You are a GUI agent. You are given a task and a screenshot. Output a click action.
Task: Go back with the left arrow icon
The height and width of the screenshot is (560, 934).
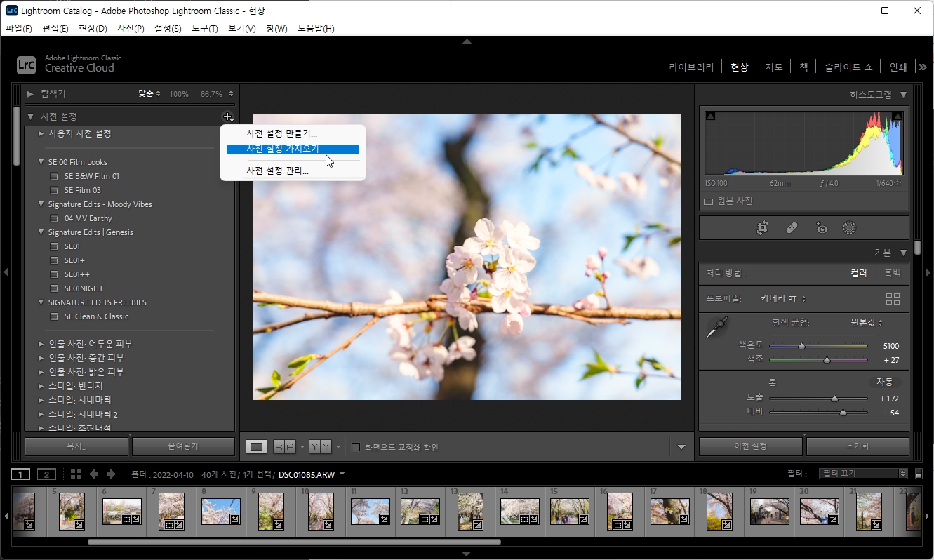[x=93, y=474]
